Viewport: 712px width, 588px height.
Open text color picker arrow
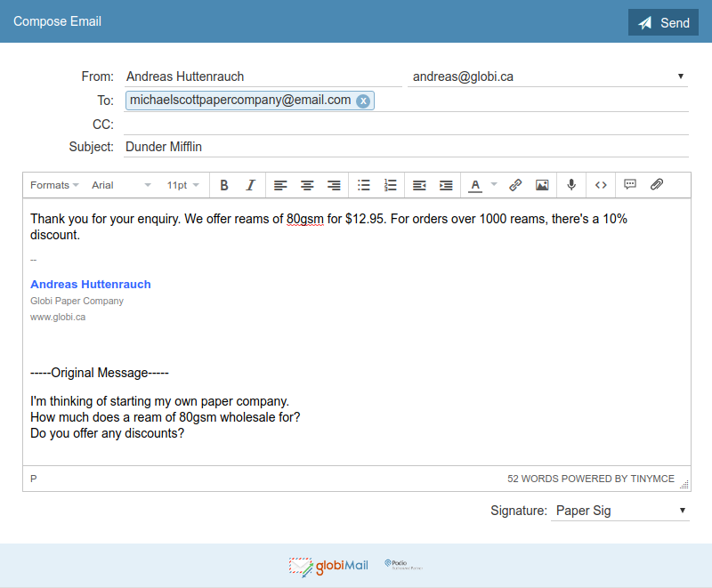(494, 185)
